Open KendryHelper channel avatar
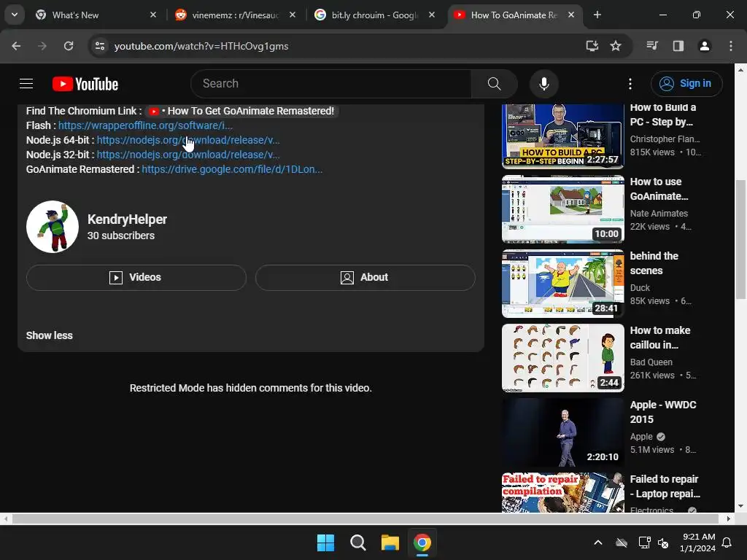 coord(53,227)
